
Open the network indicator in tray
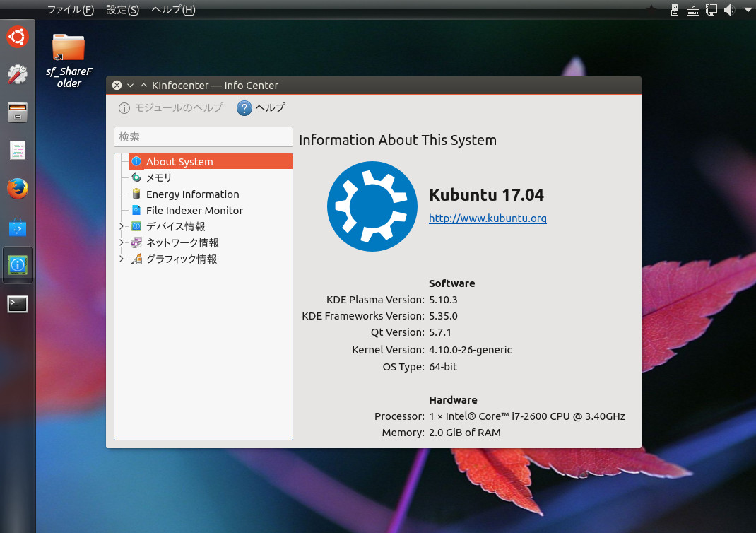[x=711, y=10]
